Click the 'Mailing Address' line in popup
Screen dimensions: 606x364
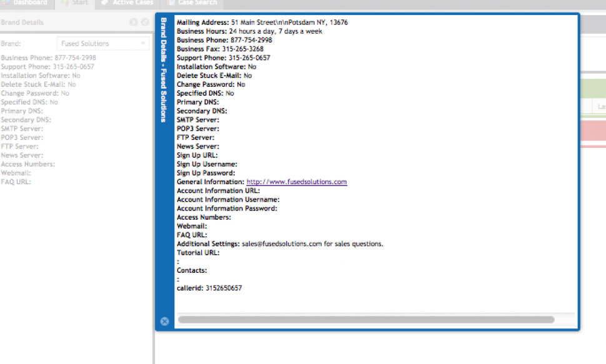(x=262, y=22)
